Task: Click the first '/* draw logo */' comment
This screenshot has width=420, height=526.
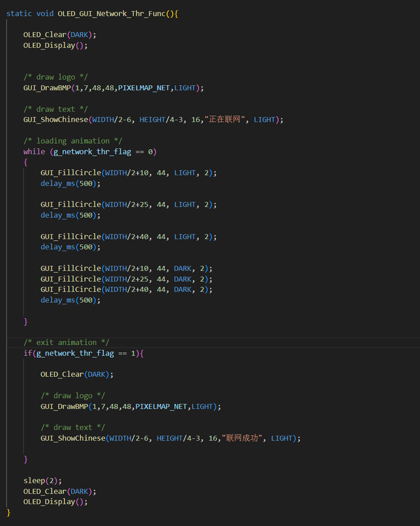Action: (x=56, y=77)
